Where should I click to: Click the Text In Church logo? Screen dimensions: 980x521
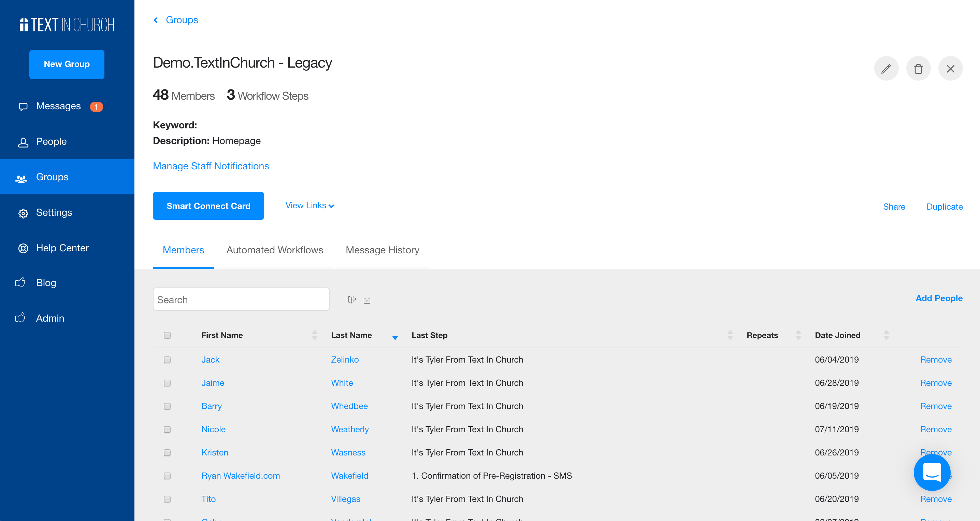[x=67, y=25]
